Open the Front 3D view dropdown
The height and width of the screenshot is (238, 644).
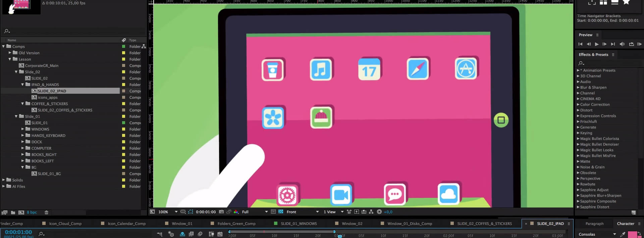(303, 212)
